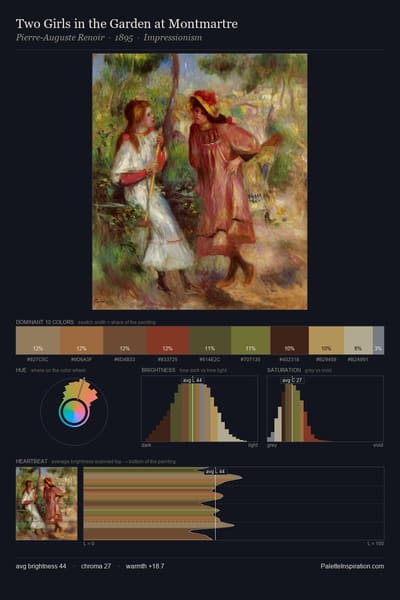The image size is (400, 600).
Task: Click the brightness histogram chart
Action: coord(200,409)
